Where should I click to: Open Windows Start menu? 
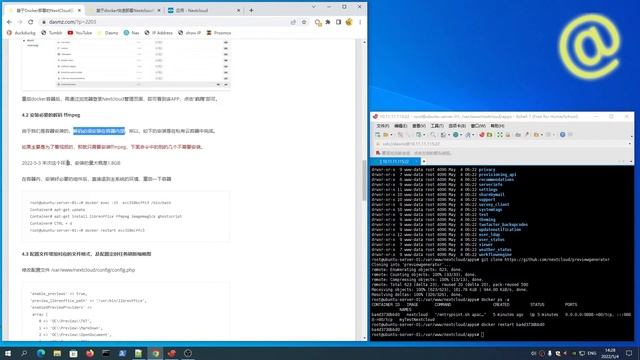tap(8, 353)
